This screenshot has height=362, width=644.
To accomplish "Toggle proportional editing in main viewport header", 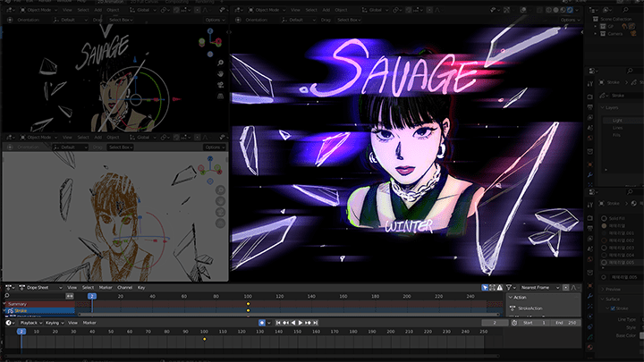I will click(x=429, y=10).
